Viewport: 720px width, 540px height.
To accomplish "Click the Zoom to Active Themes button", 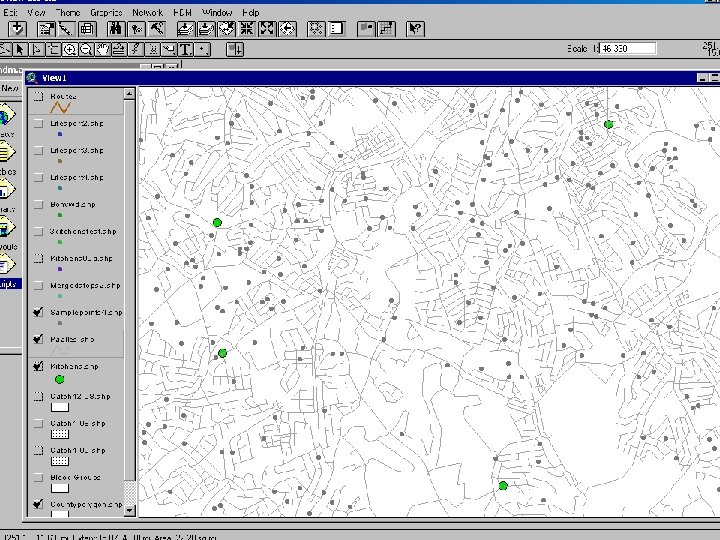I will (206, 29).
